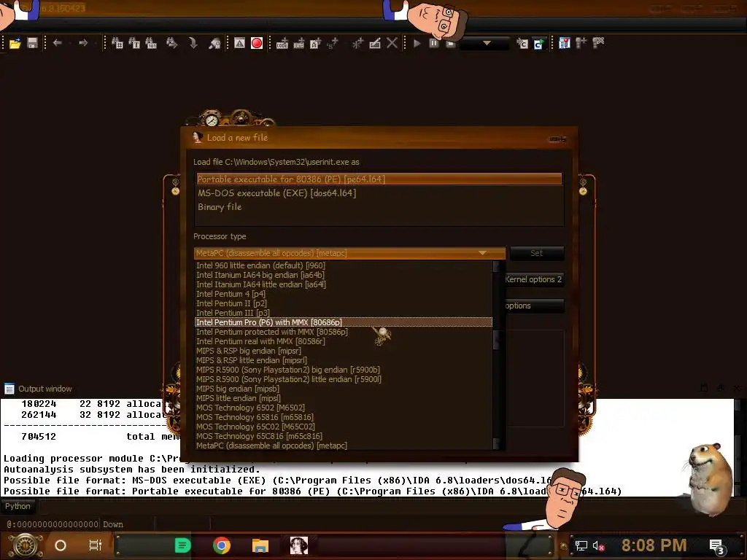This screenshot has height=560, width=747.
Task: Choose Intel Pentium protected with MMX [80586p]
Action: (x=344, y=332)
